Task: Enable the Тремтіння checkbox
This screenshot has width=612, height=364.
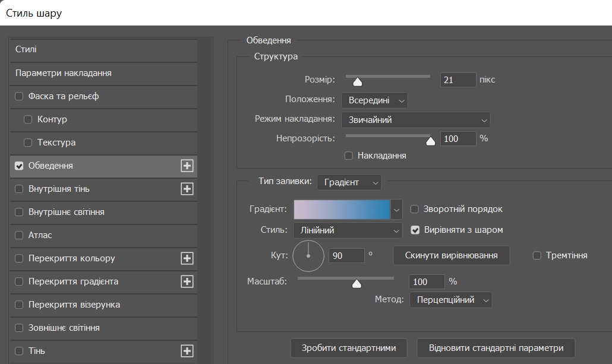Action: pos(537,255)
